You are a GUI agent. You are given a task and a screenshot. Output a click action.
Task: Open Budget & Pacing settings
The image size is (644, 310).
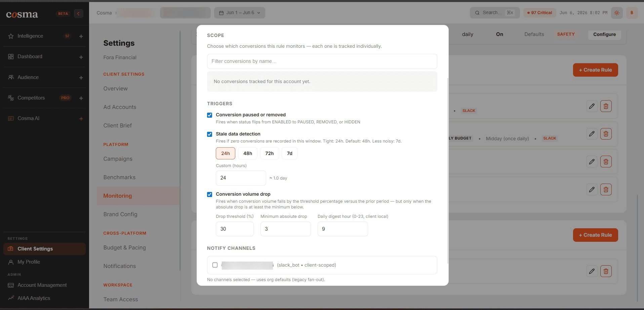(124, 247)
